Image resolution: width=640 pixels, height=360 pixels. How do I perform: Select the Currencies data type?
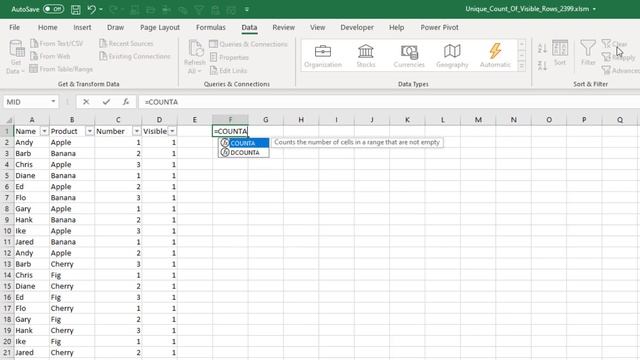[x=409, y=56]
